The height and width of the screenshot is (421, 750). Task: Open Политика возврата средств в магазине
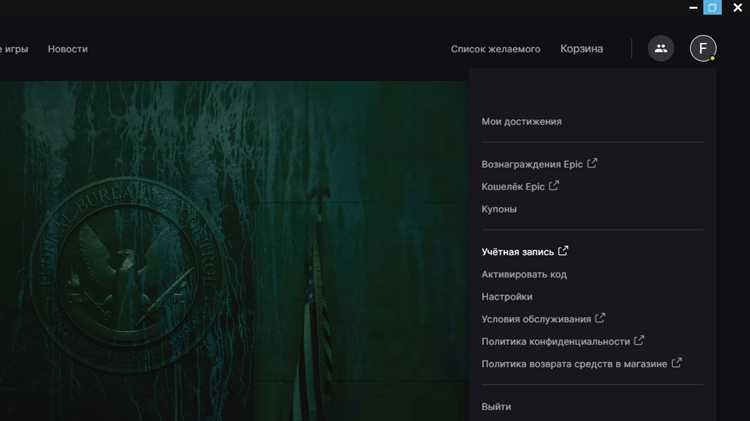point(581,364)
